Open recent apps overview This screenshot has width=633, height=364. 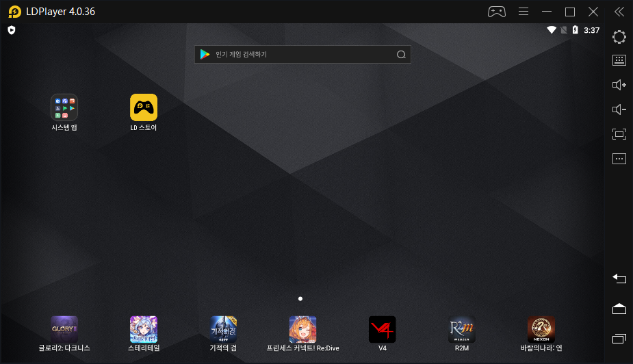point(619,339)
